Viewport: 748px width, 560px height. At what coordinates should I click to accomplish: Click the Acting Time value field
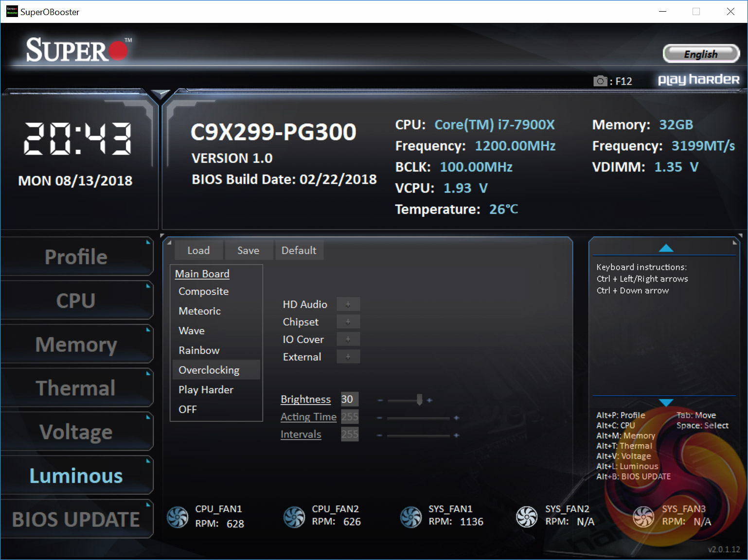point(350,417)
